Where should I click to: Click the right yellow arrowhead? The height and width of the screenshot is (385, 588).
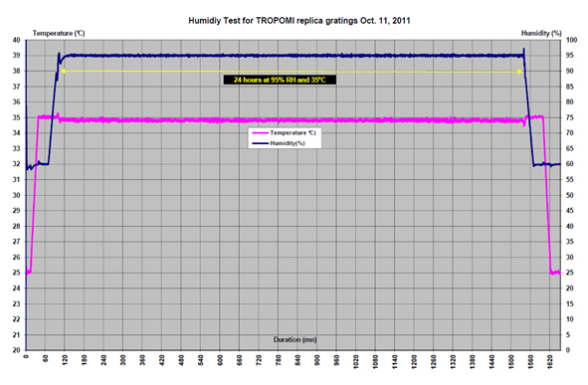tap(520, 72)
